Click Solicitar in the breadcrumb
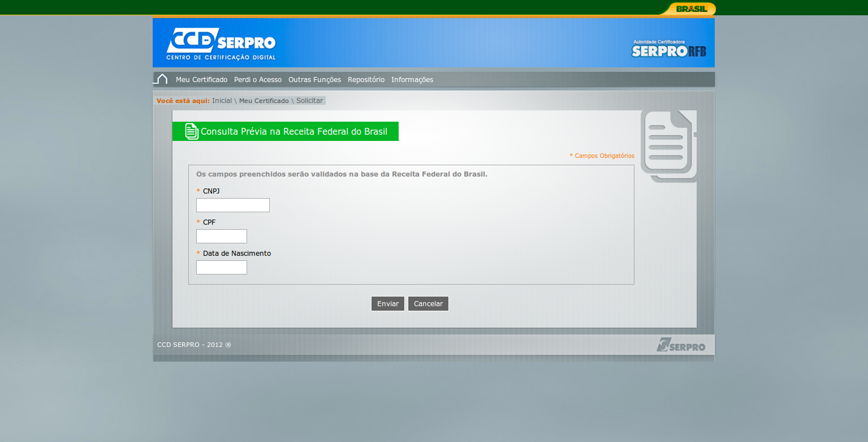 [309, 101]
